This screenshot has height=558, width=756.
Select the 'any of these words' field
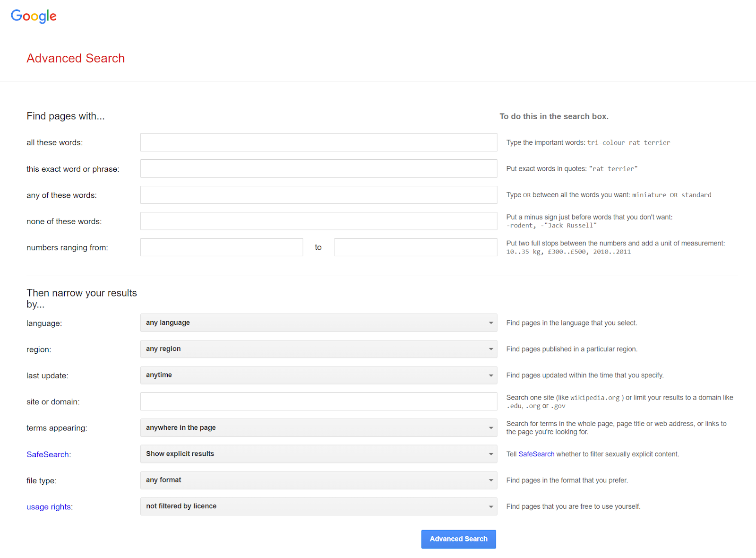[318, 195]
